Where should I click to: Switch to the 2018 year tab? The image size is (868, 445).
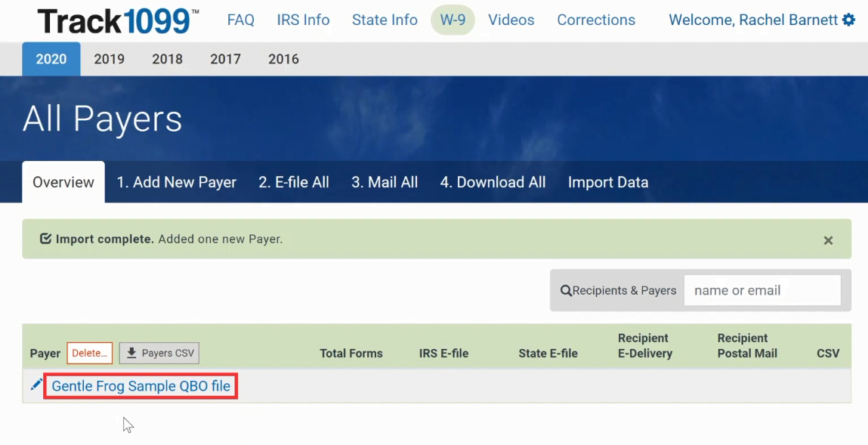coord(167,59)
